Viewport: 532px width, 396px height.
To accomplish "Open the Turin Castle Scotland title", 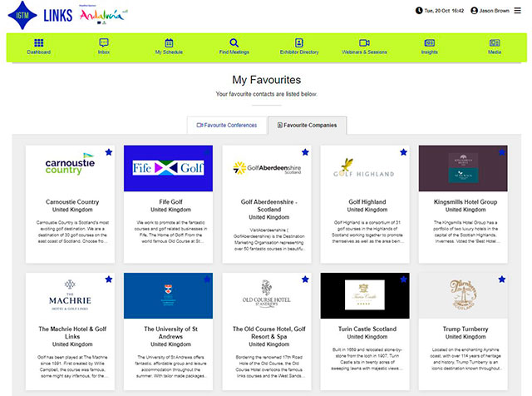I will point(367,329).
